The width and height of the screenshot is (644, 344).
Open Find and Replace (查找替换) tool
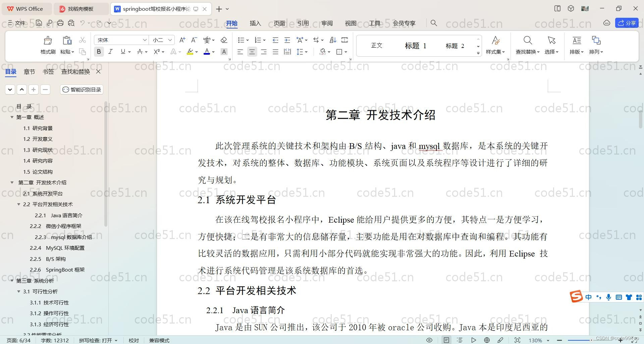tap(528, 45)
